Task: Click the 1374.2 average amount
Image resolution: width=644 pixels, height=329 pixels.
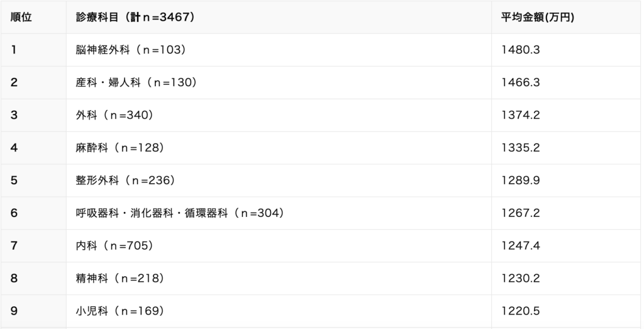Action: [x=520, y=115]
